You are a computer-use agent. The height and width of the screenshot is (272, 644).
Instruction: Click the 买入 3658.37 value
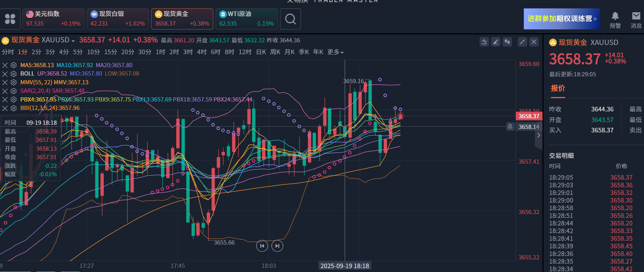602,130
